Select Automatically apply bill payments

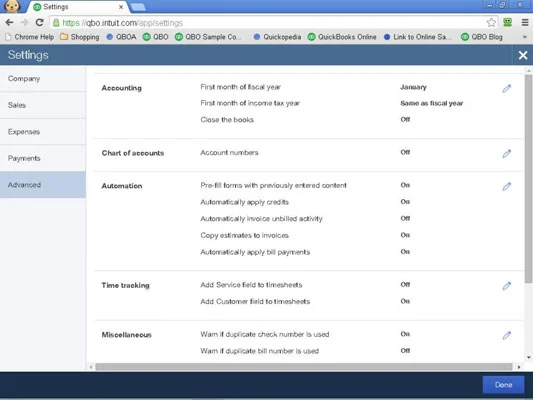[255, 252]
